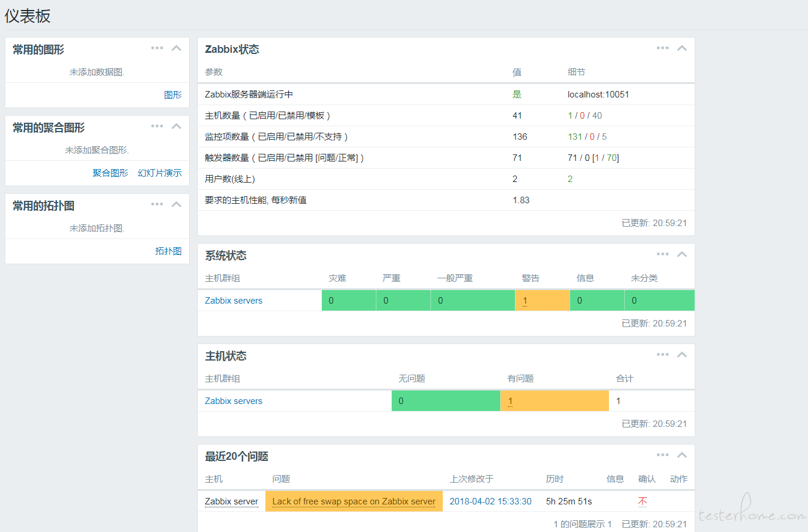Click the triggers total value 71
The height and width of the screenshot is (532, 808).
point(517,158)
